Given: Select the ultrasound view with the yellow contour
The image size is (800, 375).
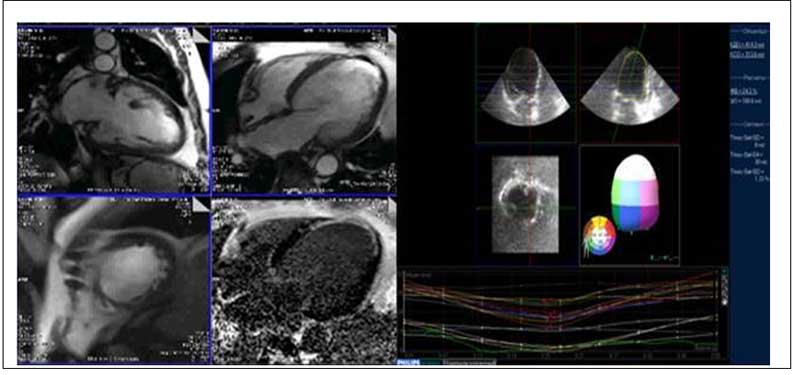Looking at the screenshot, I should (630, 86).
